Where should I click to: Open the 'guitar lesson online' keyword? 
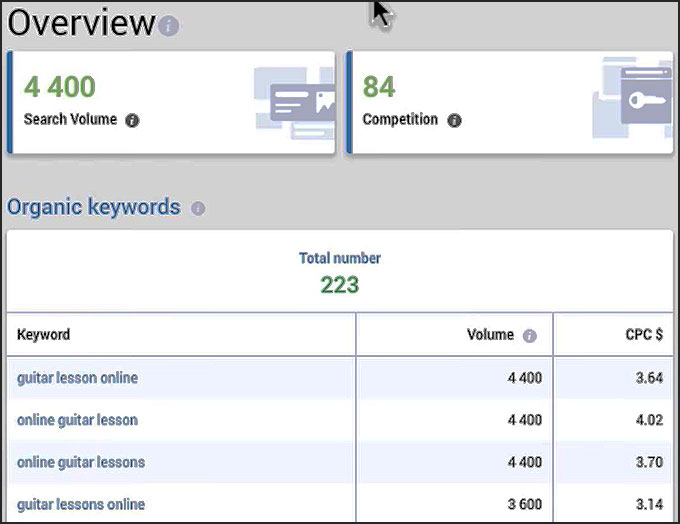point(77,378)
